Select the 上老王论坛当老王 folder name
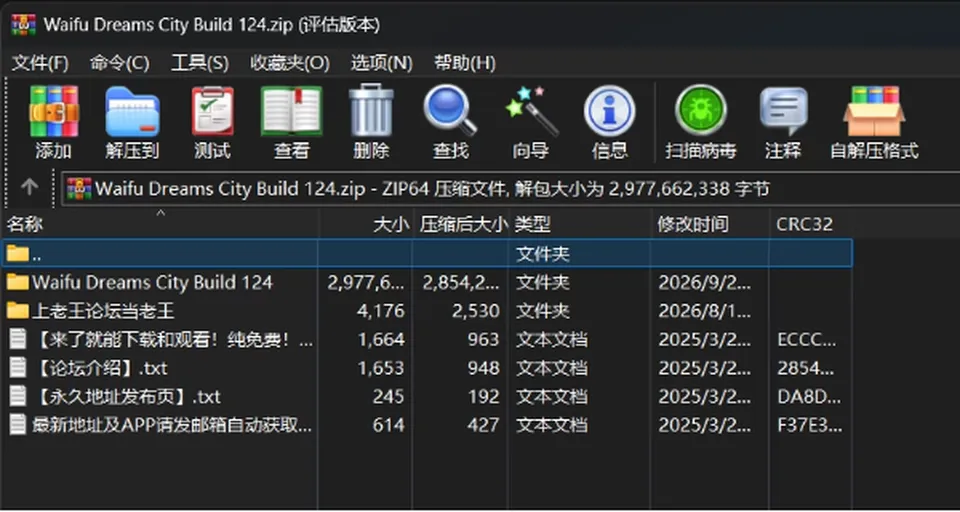 coord(103,311)
